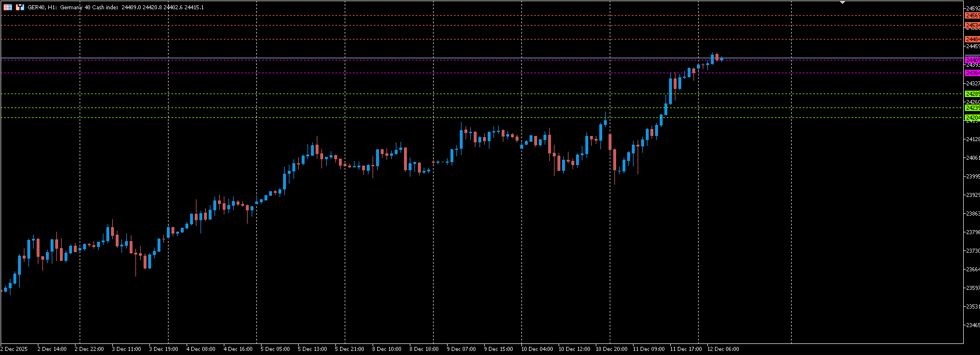Click the 5 Dec 13:00 time label
The image size is (980, 355).
tap(312, 349)
